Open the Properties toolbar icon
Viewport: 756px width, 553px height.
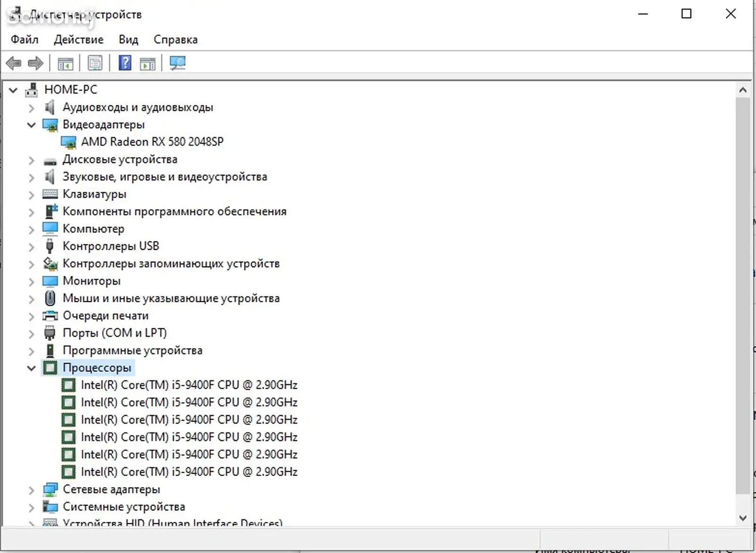[95, 63]
